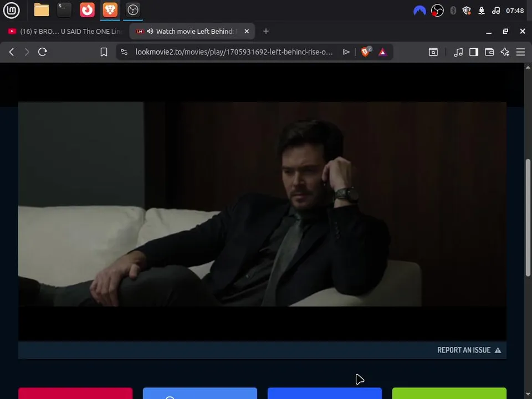532x399 pixels.
Task: Switch to the YouTube BRO U SAID tab
Action: click(x=64, y=31)
